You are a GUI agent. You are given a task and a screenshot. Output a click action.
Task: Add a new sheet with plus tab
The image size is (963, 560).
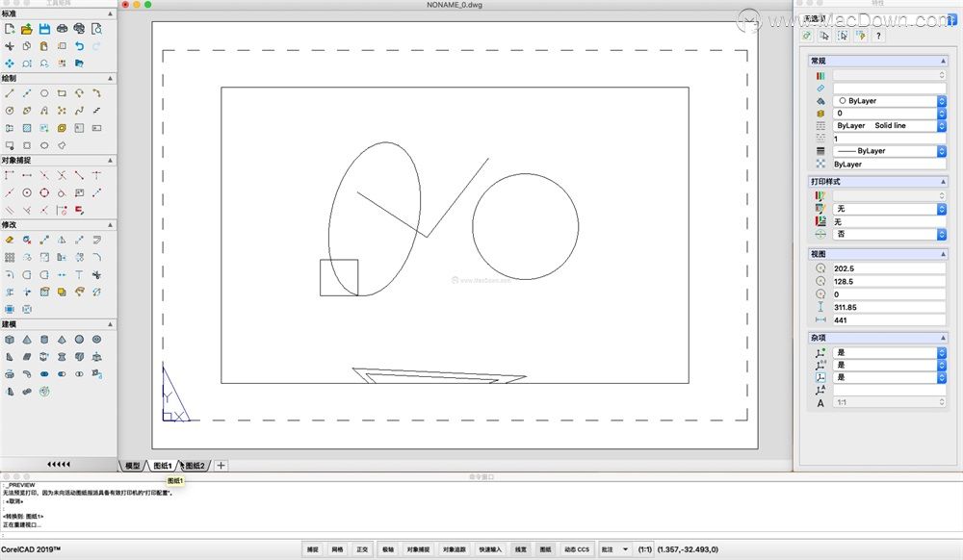(221, 466)
